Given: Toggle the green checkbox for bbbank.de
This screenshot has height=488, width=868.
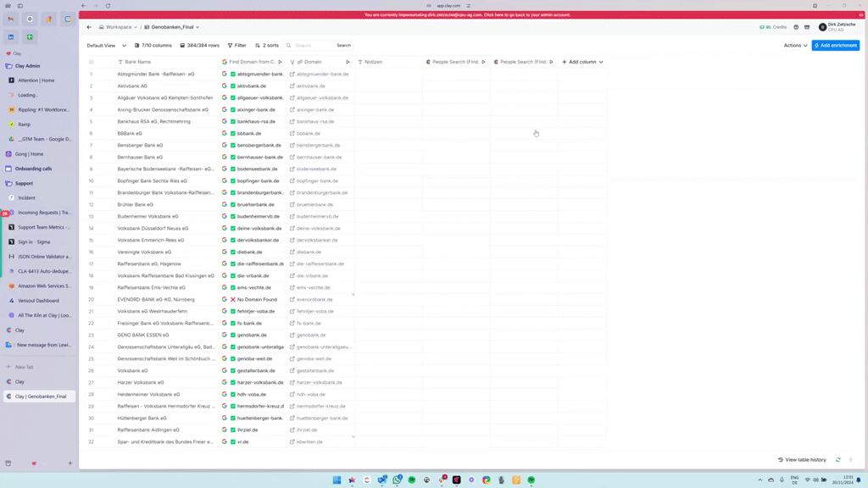Looking at the screenshot, I should click(233, 134).
